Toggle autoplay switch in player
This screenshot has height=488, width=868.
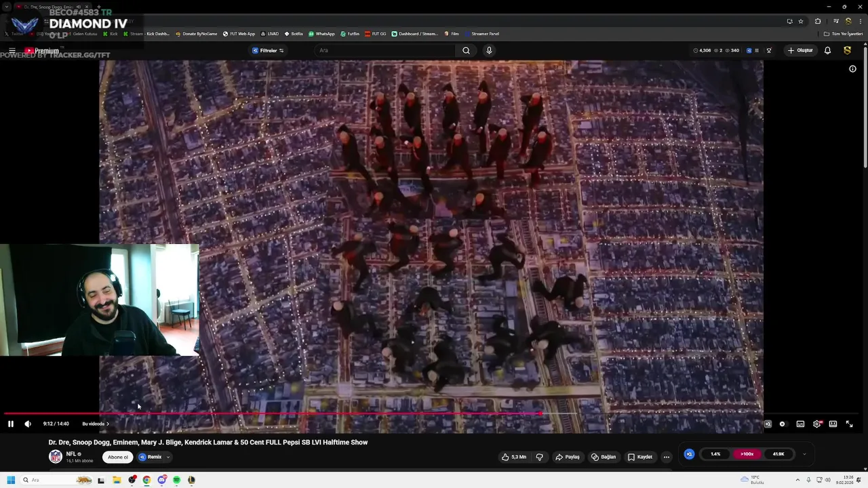pos(783,424)
